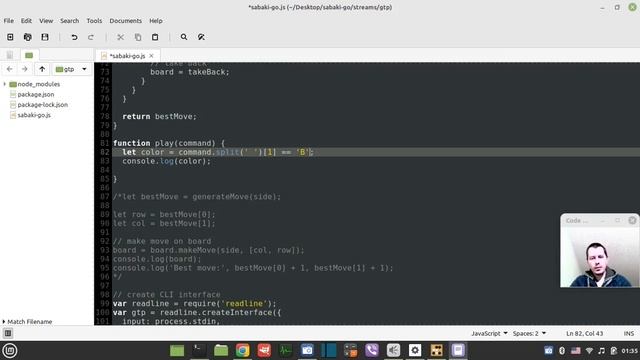Place cursor on line 82 code
Image resolution: width=640 pixels, height=360 pixels.
218,152
